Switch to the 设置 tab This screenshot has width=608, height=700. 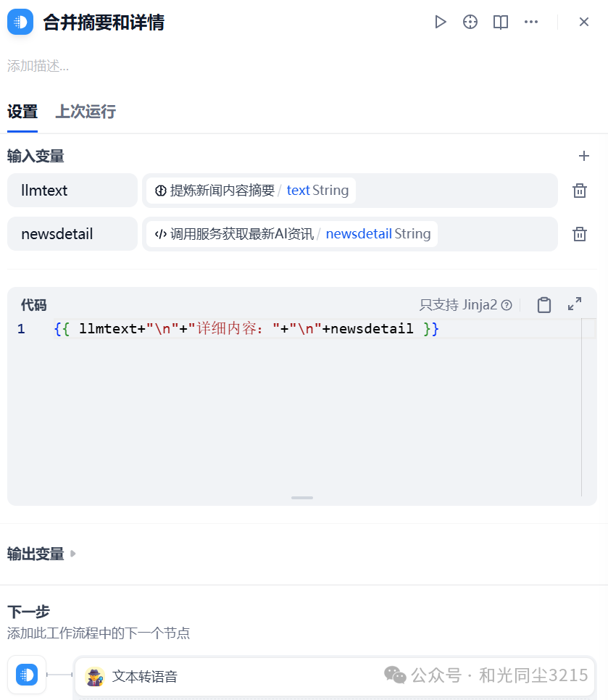point(22,112)
